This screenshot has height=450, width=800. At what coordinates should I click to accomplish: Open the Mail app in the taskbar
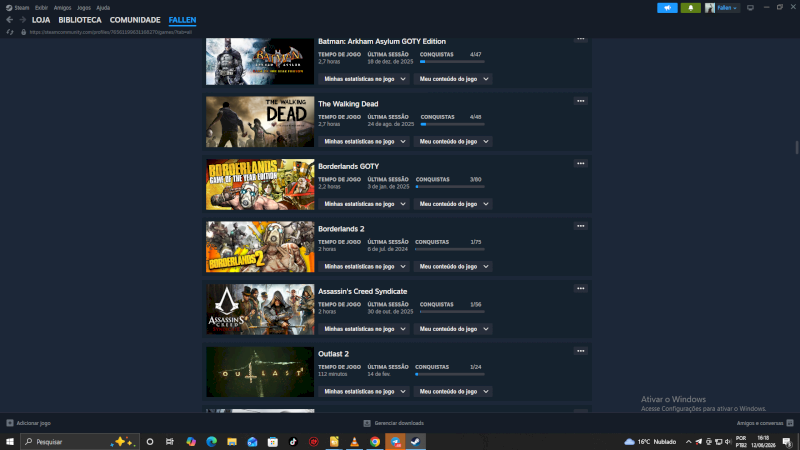pos(252,442)
